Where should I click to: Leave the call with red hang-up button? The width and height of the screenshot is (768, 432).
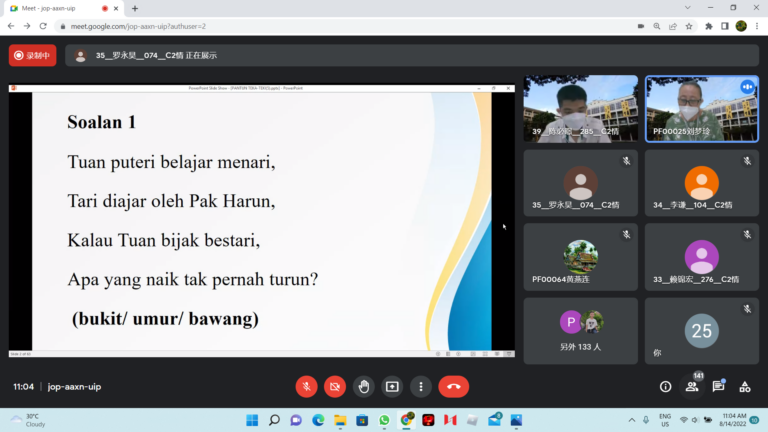(x=453, y=386)
